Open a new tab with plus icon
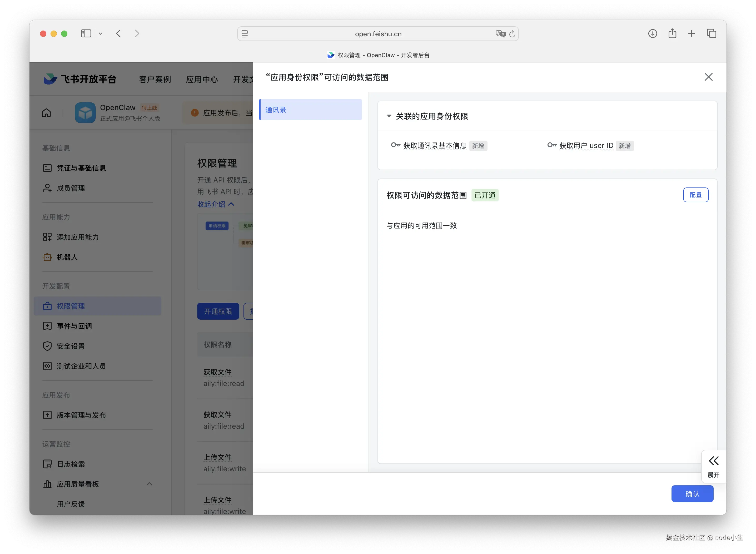The image size is (756, 554). (x=692, y=33)
